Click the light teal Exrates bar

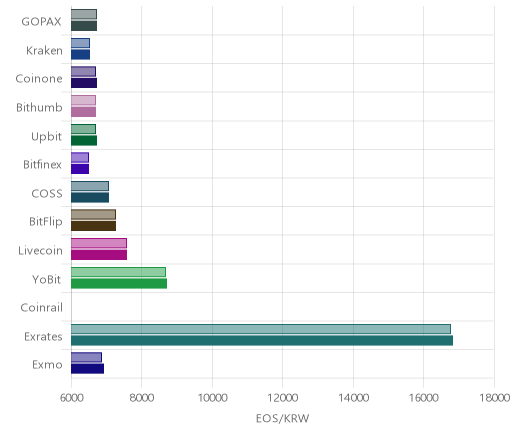261,329
